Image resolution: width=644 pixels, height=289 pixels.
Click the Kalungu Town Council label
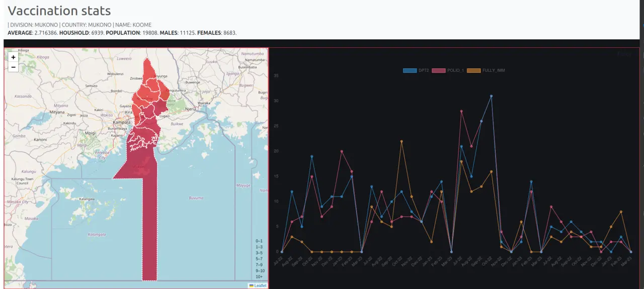pyautogui.click(x=22, y=181)
